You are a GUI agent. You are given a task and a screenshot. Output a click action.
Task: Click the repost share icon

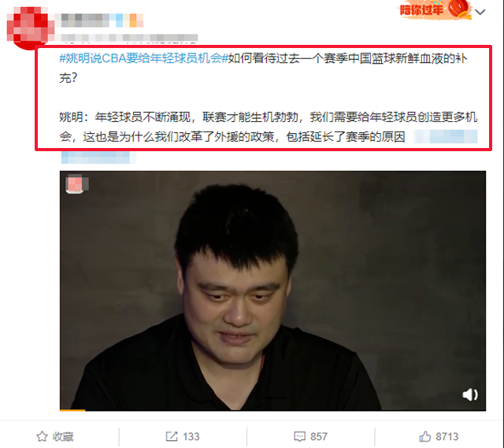click(172, 436)
